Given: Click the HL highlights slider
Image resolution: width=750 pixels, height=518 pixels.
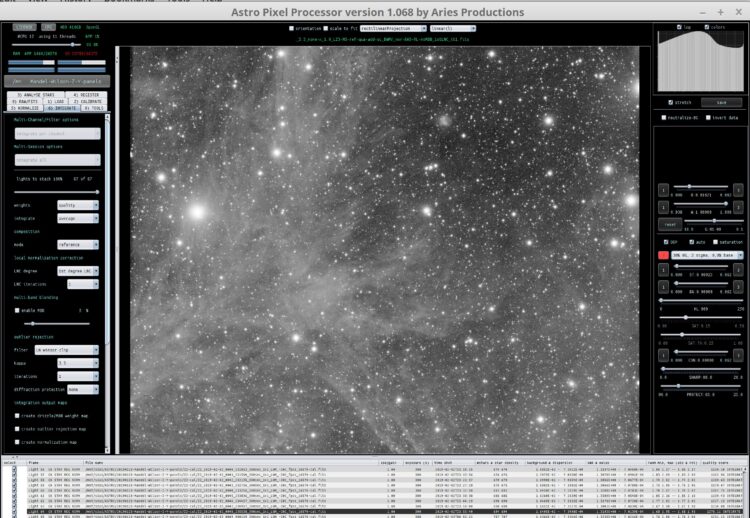Looking at the screenshot, I should pos(701,300).
